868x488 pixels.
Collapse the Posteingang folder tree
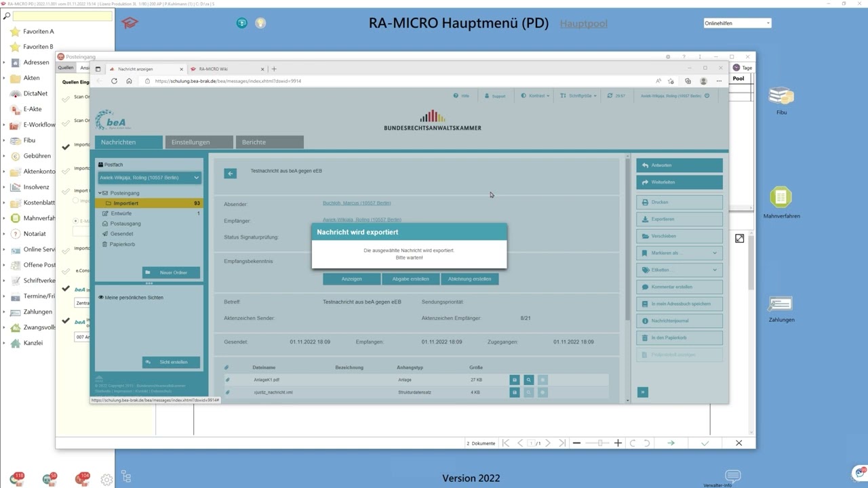click(100, 193)
